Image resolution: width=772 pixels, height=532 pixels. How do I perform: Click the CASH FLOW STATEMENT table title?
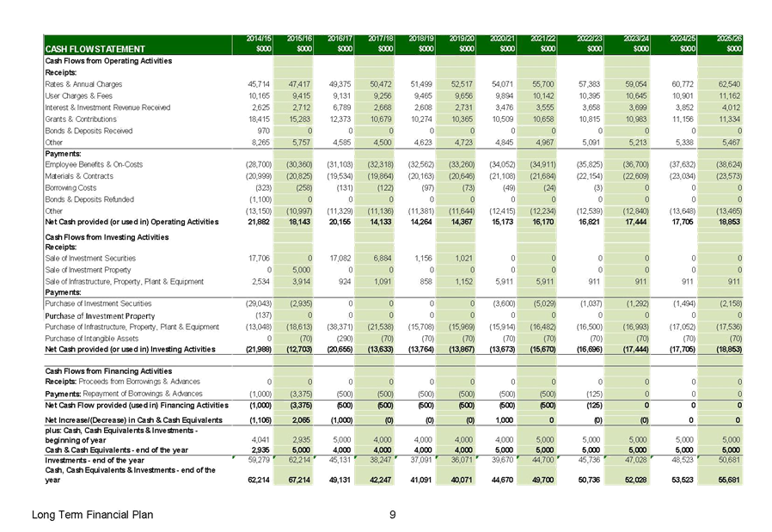95,49
